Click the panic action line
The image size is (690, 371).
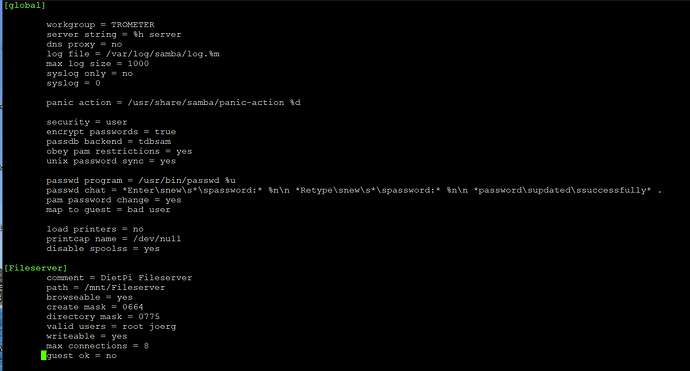(x=173, y=102)
